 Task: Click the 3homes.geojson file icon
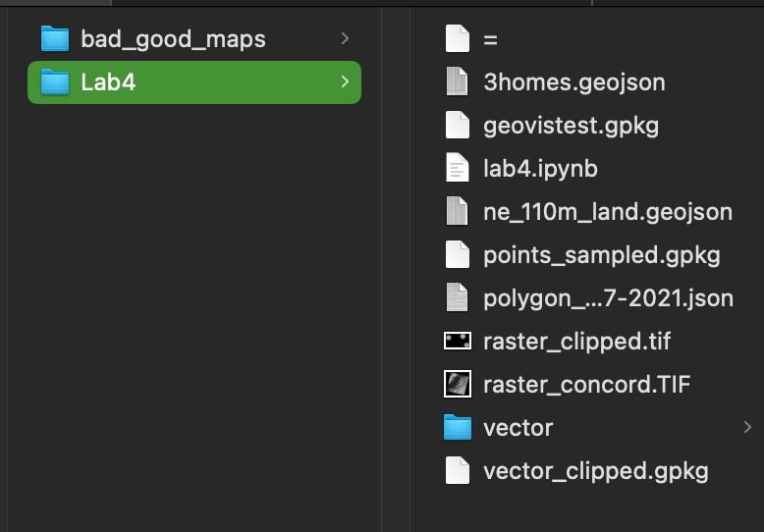click(x=458, y=82)
